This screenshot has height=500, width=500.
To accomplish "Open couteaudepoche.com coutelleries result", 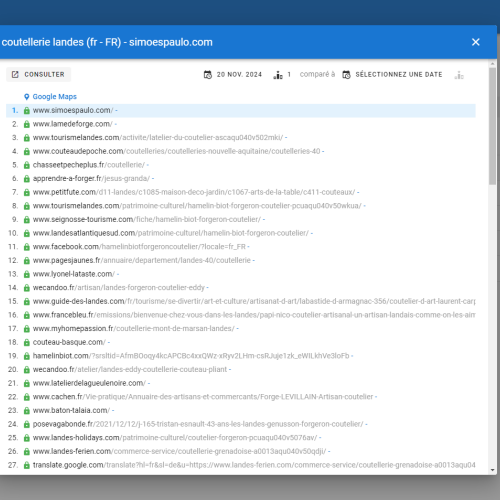I will (176, 151).
